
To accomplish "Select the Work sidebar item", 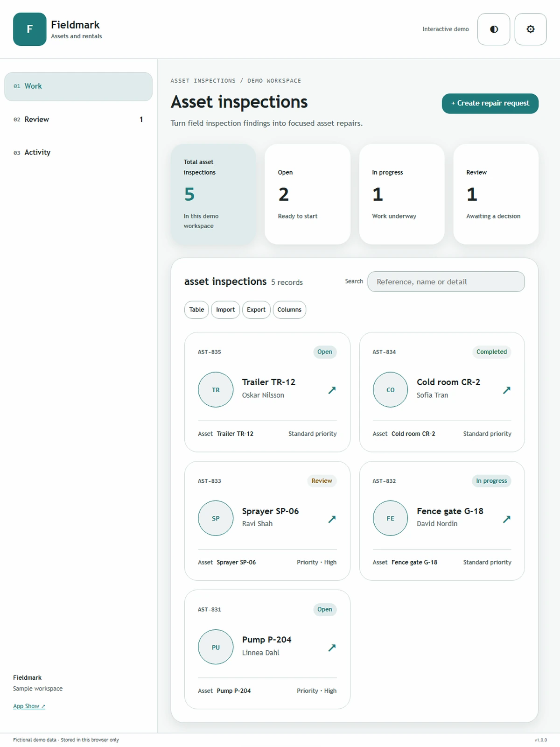I will [78, 86].
